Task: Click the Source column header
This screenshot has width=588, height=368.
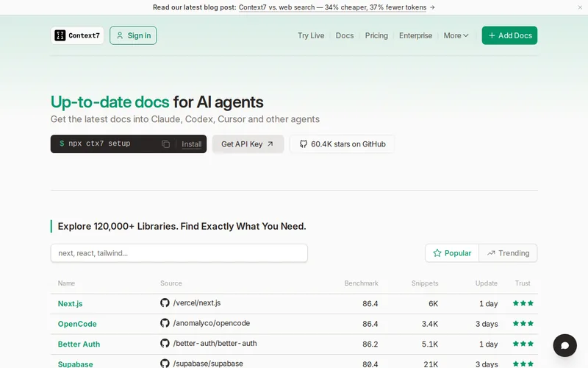Action: tap(171, 283)
